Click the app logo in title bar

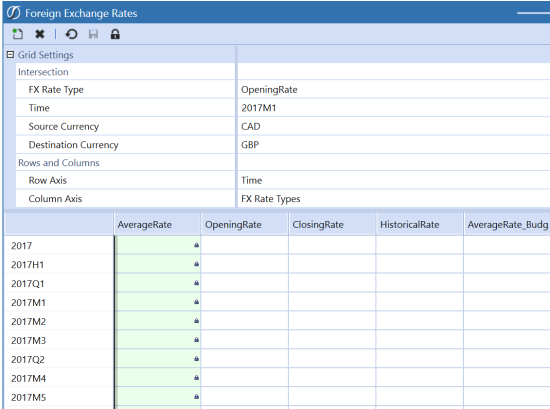pos(14,13)
